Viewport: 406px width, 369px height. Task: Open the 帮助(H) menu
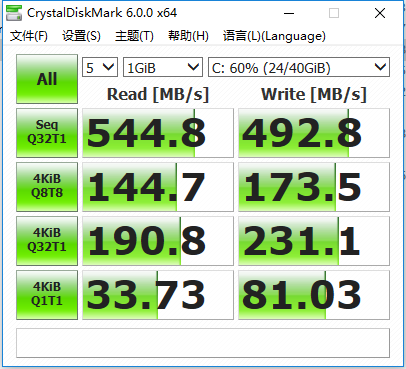[x=188, y=36]
